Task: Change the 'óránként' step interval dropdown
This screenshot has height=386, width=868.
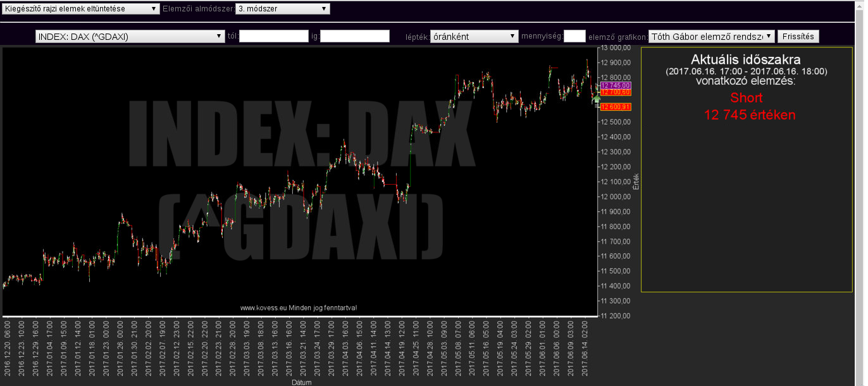Action: pos(474,37)
